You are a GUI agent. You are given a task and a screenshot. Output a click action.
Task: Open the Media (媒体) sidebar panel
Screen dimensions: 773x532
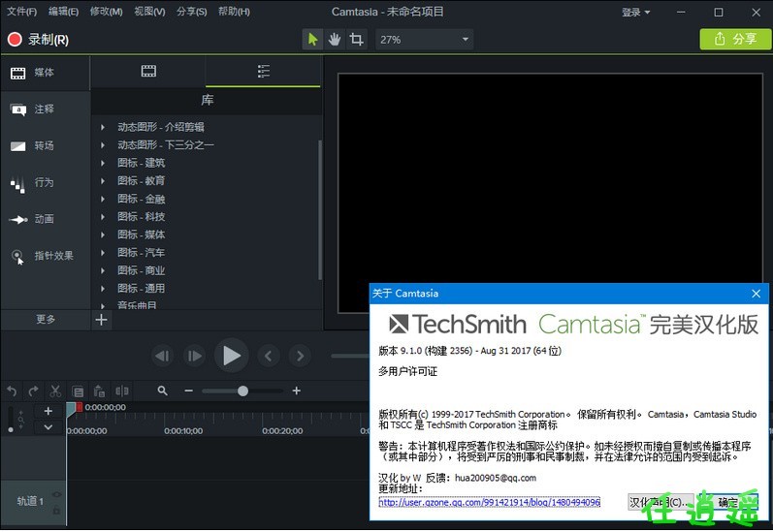(46, 73)
